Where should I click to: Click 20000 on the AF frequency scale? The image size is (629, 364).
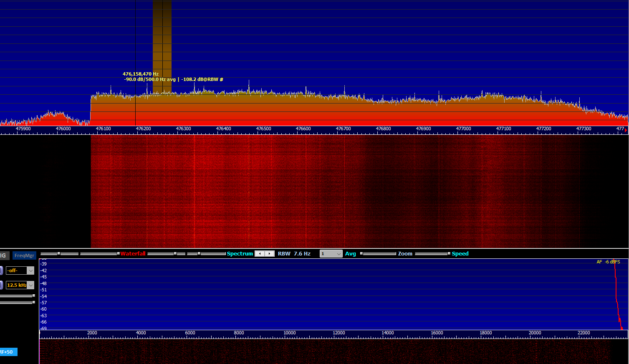(535, 333)
